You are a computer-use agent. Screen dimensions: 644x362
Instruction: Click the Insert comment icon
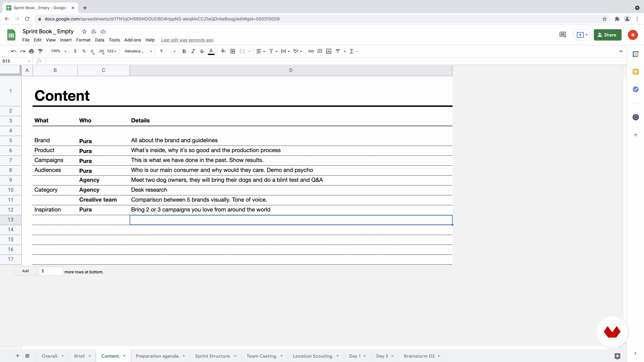coord(320,51)
